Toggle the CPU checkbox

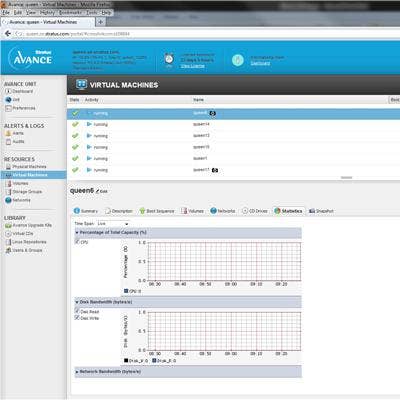point(77,242)
